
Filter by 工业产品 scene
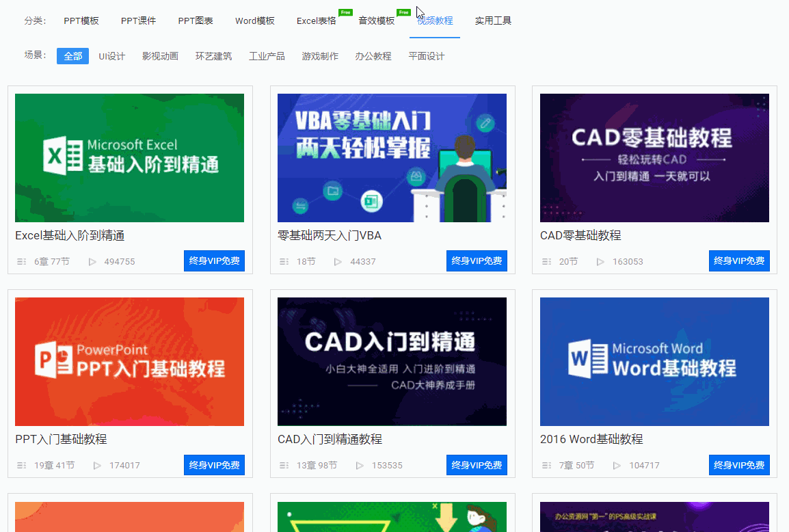click(x=267, y=56)
